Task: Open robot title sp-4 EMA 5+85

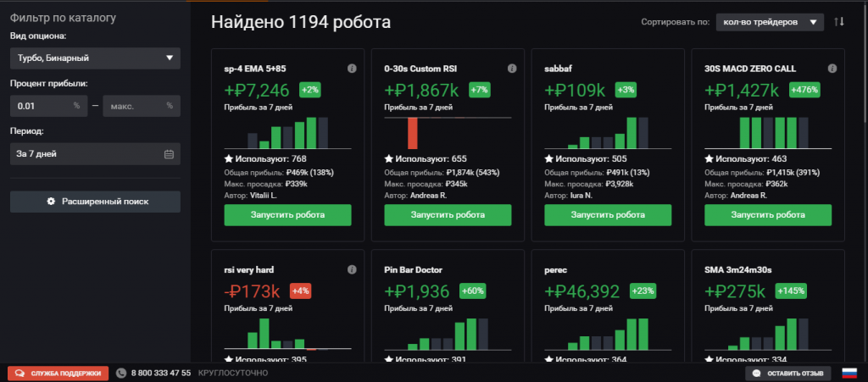Action: click(x=255, y=69)
